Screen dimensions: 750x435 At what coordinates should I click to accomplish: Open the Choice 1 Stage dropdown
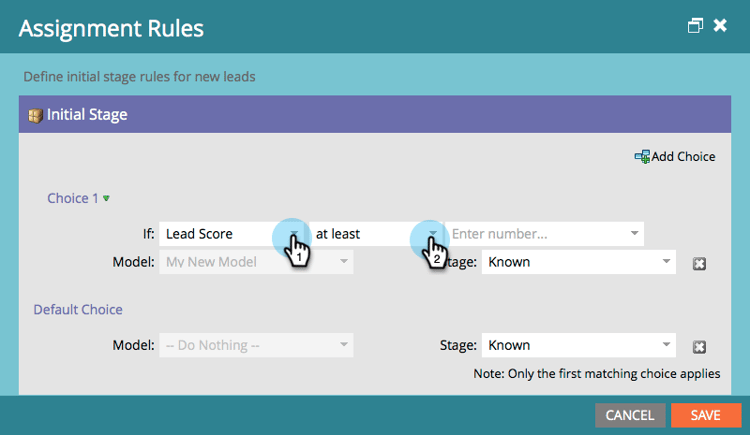(x=666, y=262)
